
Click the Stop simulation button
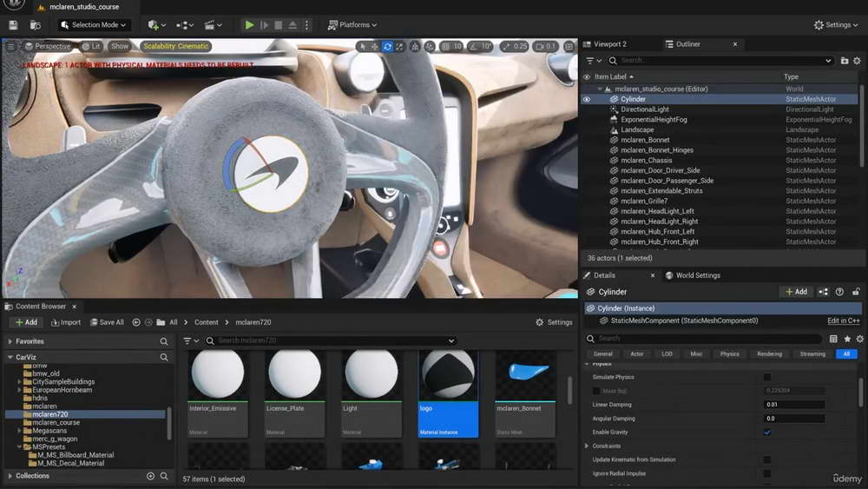point(279,25)
